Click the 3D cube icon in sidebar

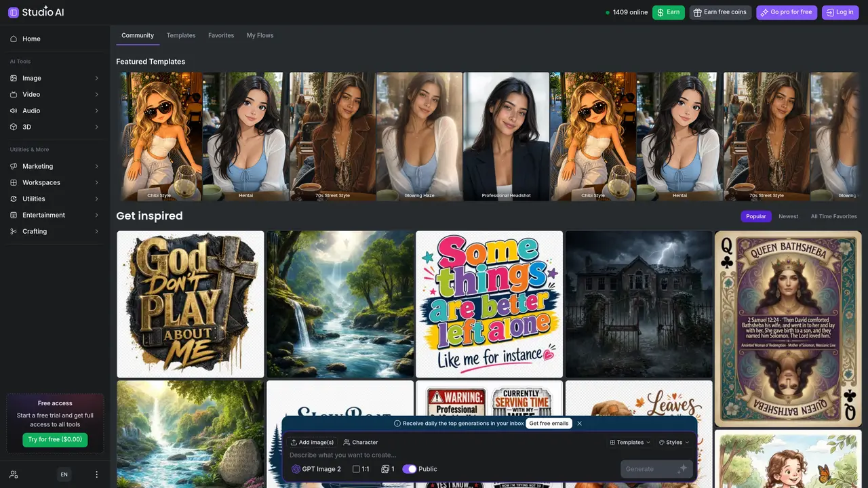coord(14,127)
